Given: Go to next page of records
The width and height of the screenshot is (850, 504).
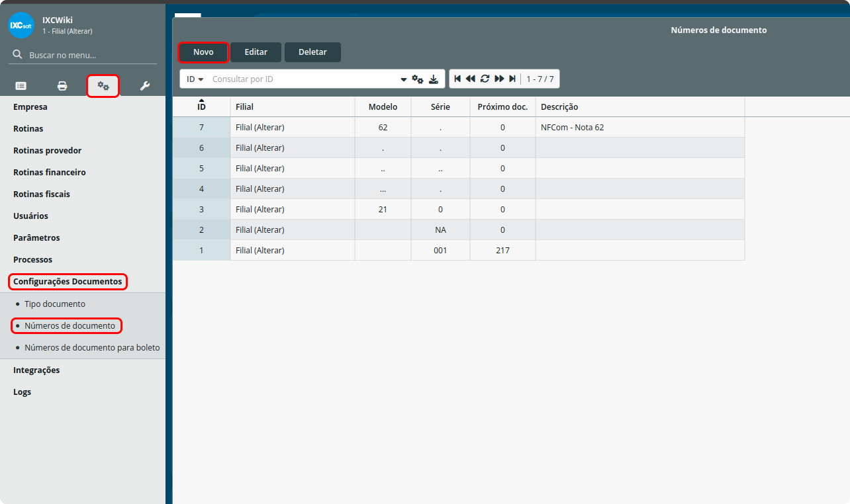Looking at the screenshot, I should click(499, 79).
